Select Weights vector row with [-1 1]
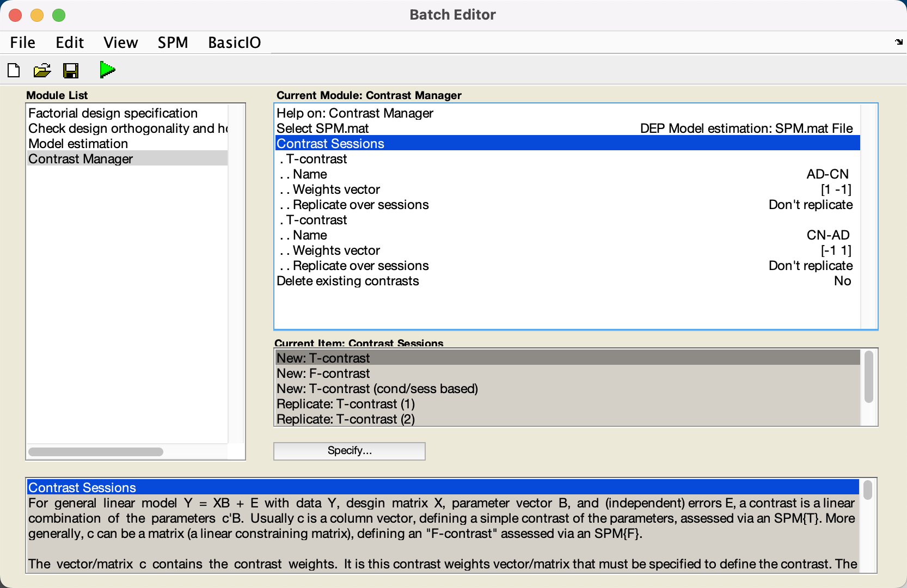This screenshot has height=588, width=907. point(567,250)
